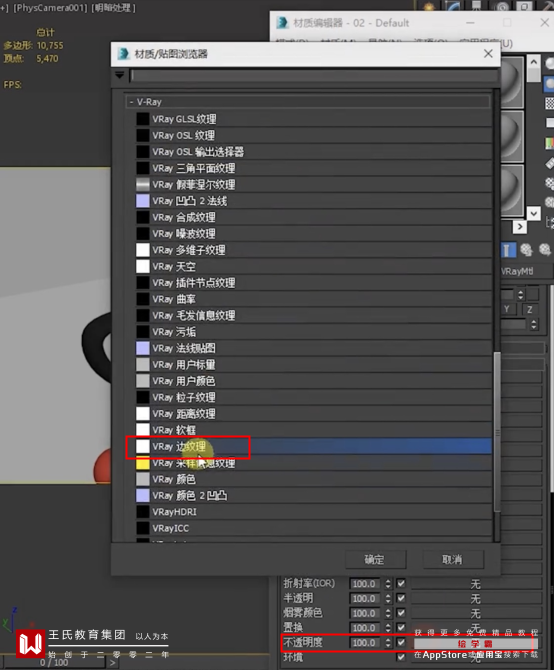Open the browser options dropdown arrow
This screenshot has height=670, width=554.
pos(120,75)
